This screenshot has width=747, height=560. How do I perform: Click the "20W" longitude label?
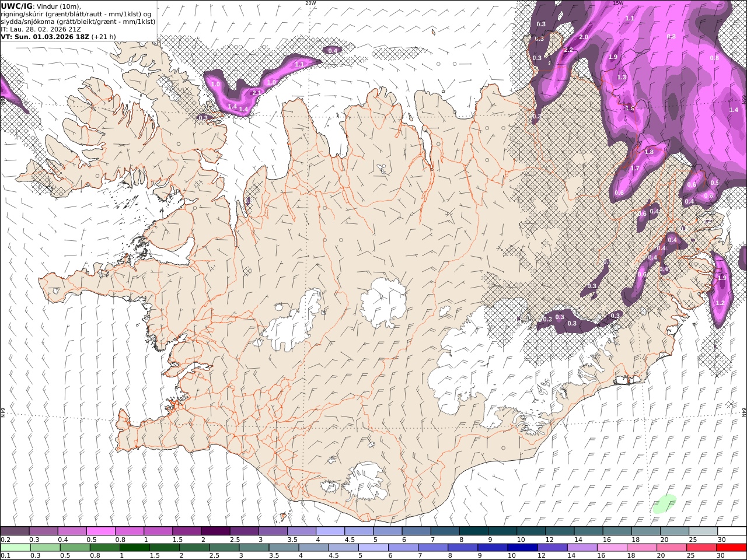pos(310,3)
